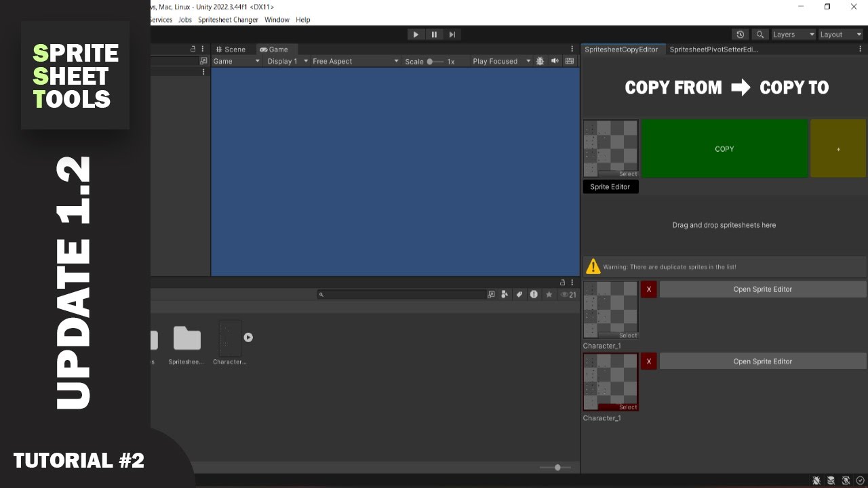Open the Spritesheet Changer menu
The image size is (868, 488).
click(x=226, y=20)
